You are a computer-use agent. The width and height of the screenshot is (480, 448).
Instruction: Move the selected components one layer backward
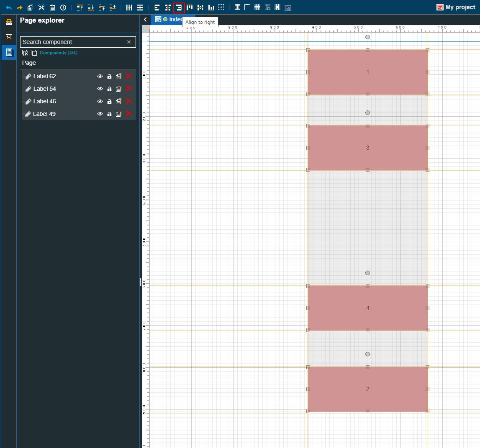point(112,8)
